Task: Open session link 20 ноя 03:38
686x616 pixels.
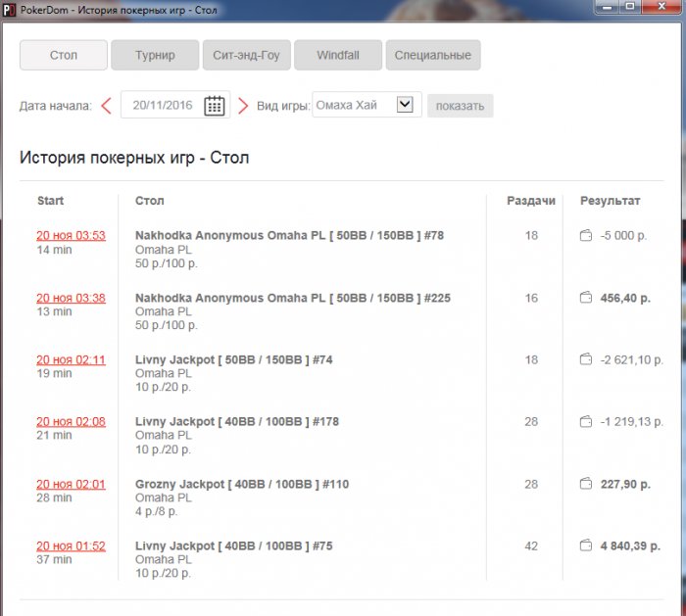Action: 71,298
